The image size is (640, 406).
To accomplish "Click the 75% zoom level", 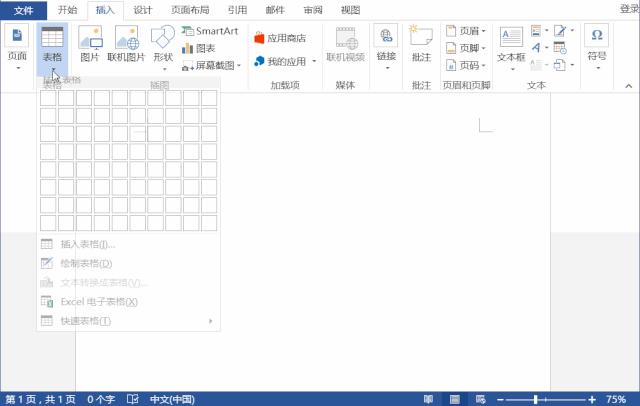I will click(x=616, y=399).
